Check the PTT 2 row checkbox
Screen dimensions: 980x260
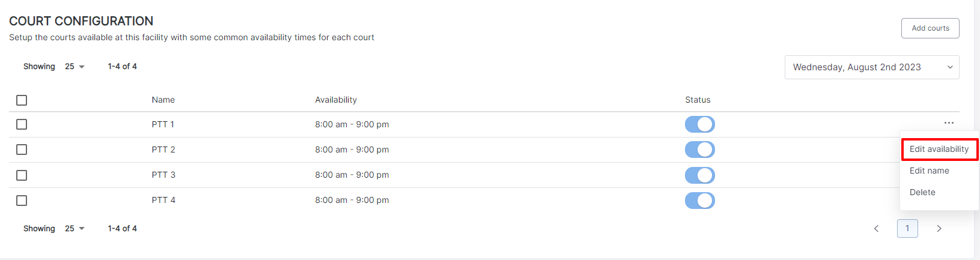coord(22,150)
